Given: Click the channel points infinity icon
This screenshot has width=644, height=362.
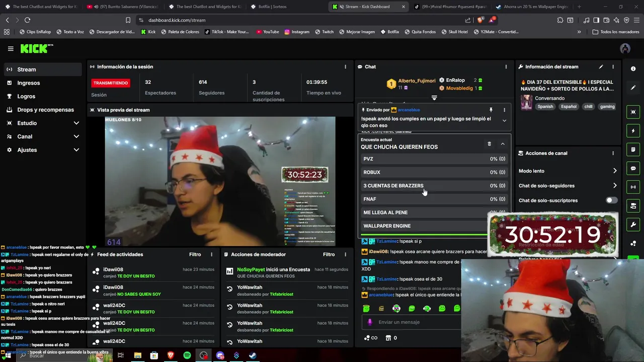Looking at the screenshot, I should [x=370, y=338].
